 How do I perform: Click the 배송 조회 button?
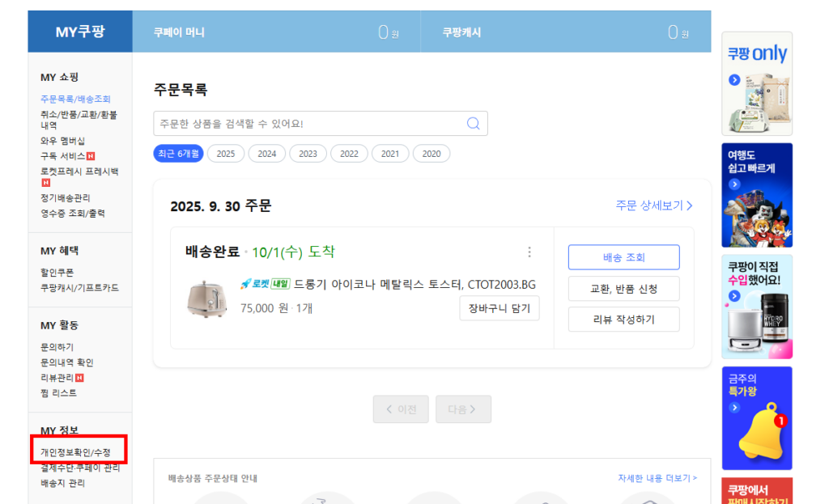coord(623,257)
